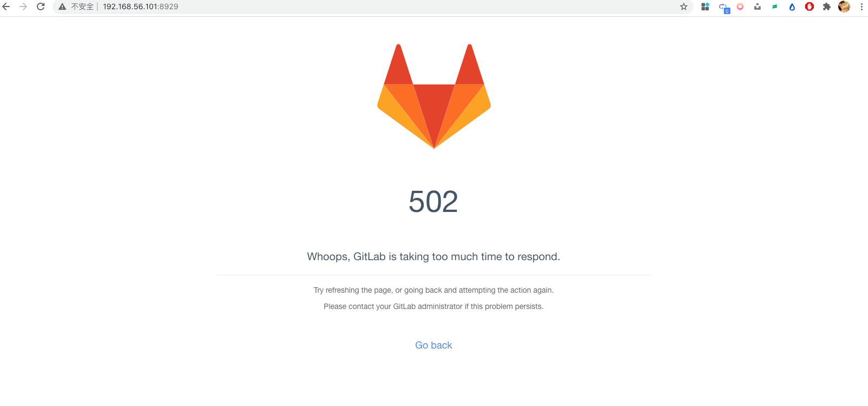This screenshot has width=868, height=406.
Task: Open the Chrome three-dot menu
Action: [x=861, y=7]
